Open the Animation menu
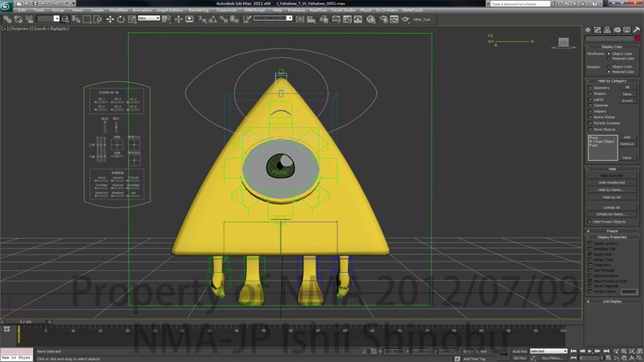The image size is (644, 362). 142,10
